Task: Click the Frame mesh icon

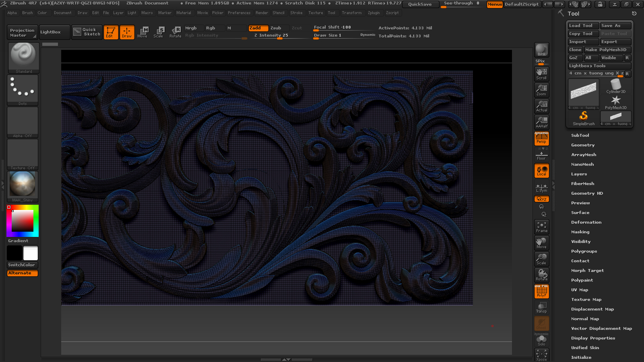Action: pos(541,227)
